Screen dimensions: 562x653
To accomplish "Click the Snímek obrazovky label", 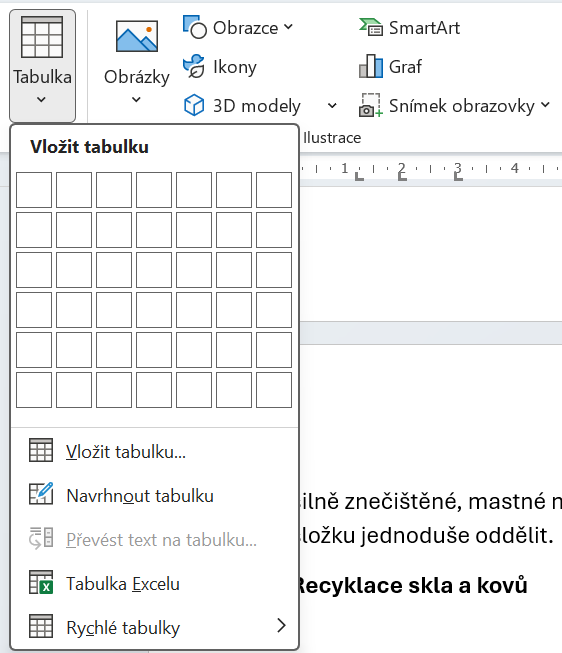I will [462, 106].
